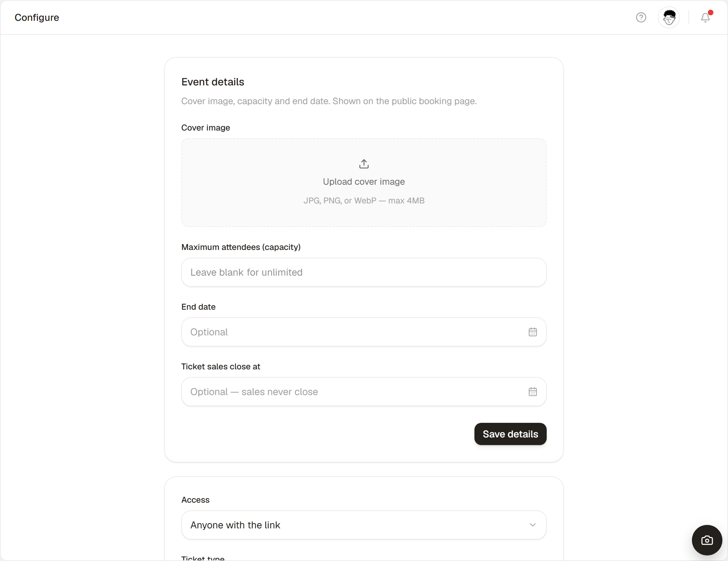Open the End date calendar icon
This screenshot has height=561, width=728.
click(532, 332)
